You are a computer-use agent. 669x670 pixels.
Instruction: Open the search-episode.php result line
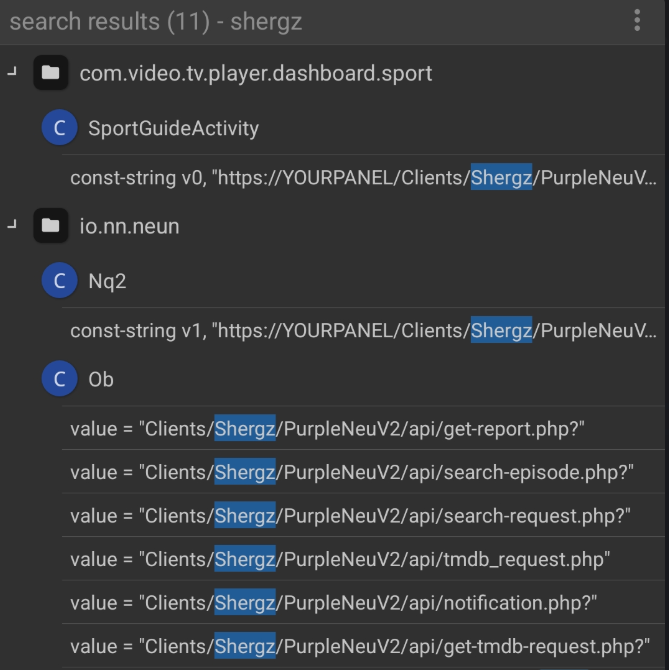(351, 472)
